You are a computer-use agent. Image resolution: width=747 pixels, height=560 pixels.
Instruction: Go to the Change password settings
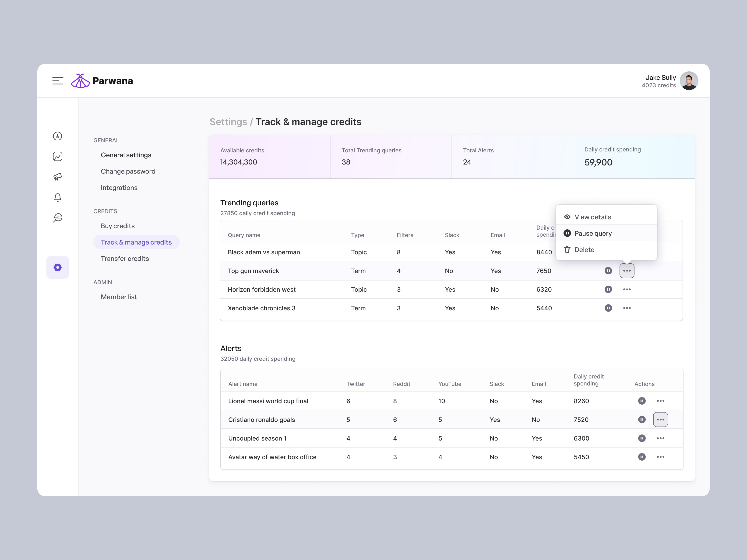click(128, 171)
